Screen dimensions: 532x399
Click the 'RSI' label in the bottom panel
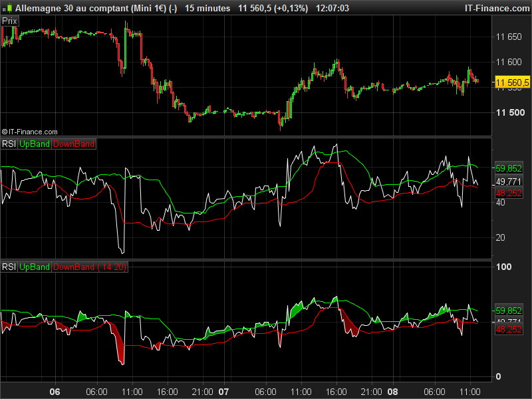point(9,267)
